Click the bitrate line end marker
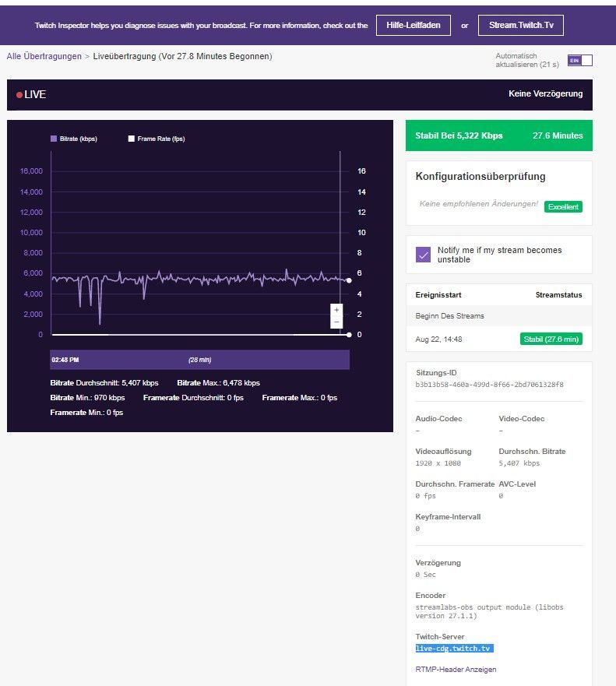 349,280
